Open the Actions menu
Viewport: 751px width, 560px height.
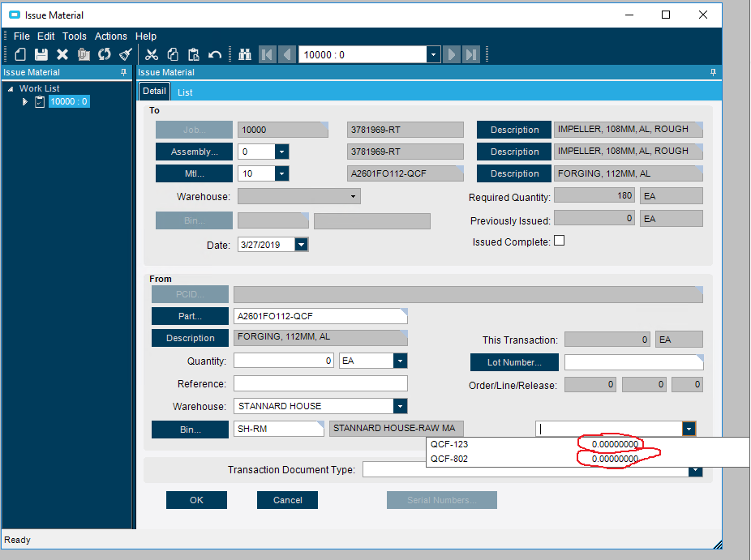click(x=110, y=36)
